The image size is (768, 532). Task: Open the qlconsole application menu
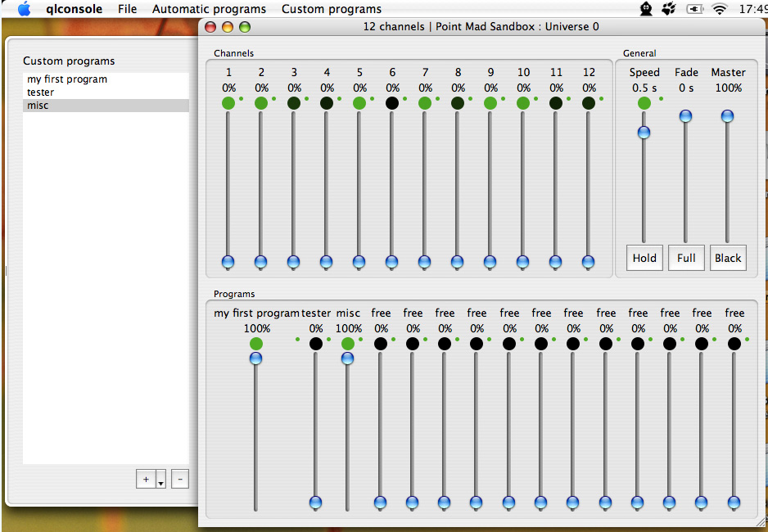pyautogui.click(x=75, y=9)
